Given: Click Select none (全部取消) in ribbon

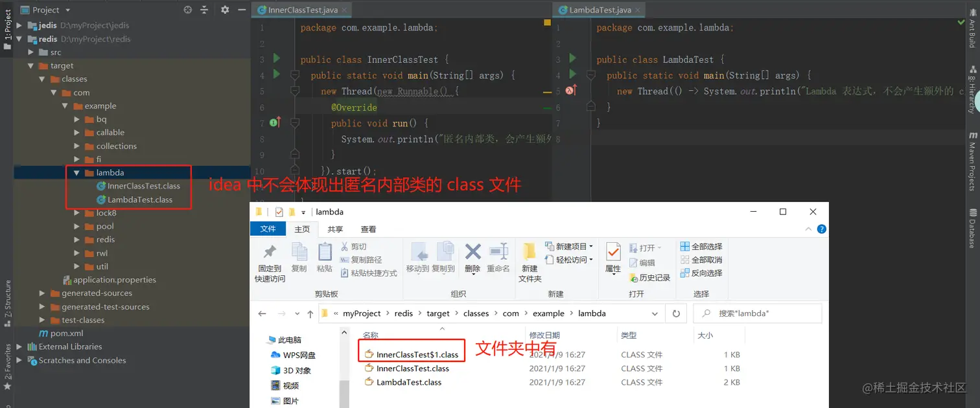Looking at the screenshot, I should pos(701,260).
